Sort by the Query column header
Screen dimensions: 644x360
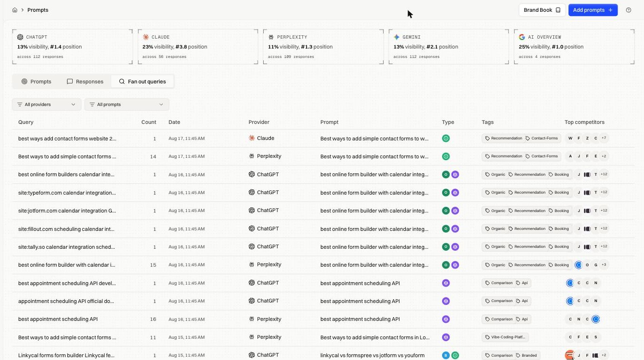[26, 122]
